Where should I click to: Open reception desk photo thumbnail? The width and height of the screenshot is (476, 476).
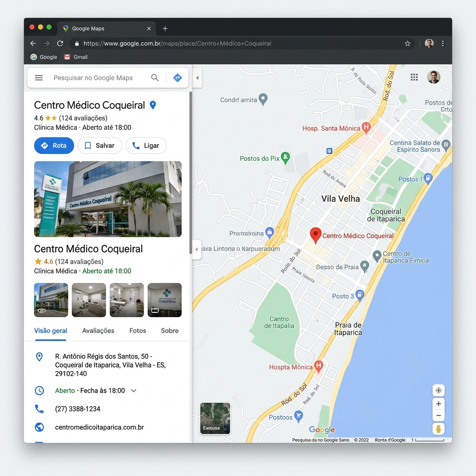89,300
